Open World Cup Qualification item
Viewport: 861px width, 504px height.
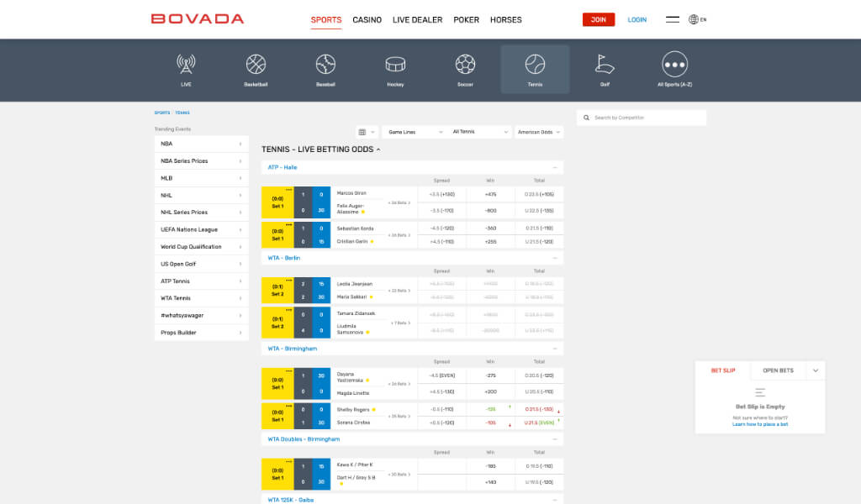pyautogui.click(x=202, y=247)
